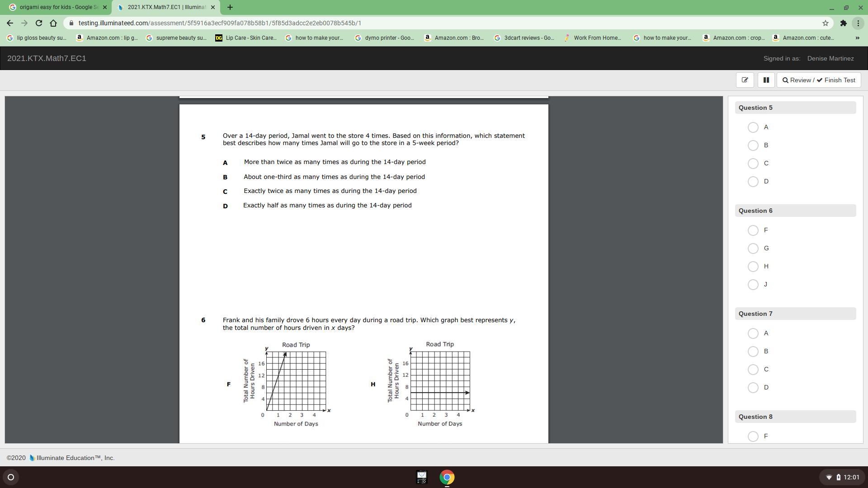Click the ChromeOS launcher circle

pos(11,477)
